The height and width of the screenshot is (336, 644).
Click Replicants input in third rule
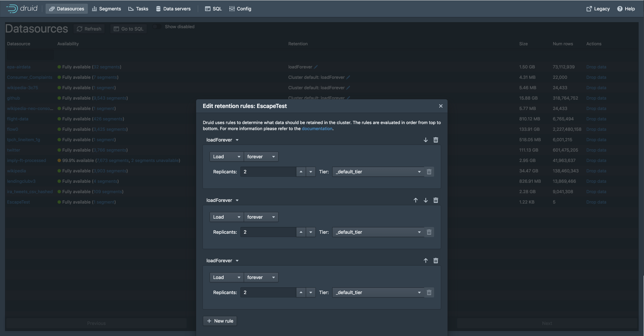pyautogui.click(x=268, y=292)
